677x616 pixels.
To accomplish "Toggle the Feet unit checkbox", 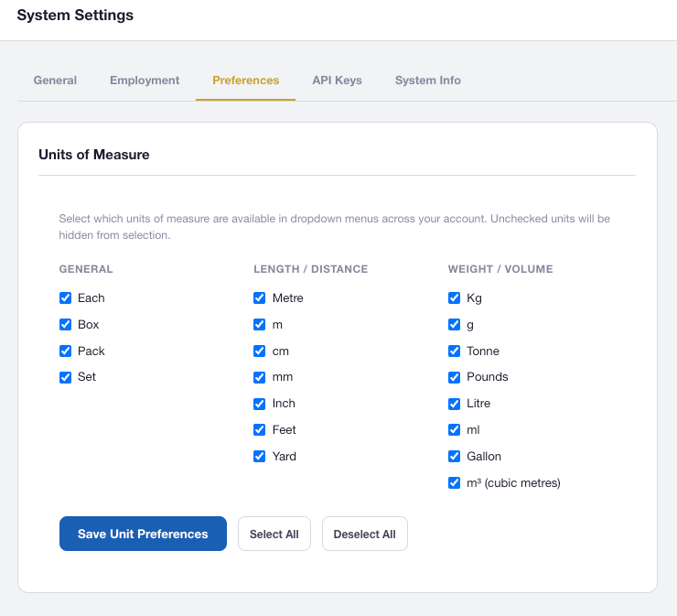I will [x=260, y=430].
